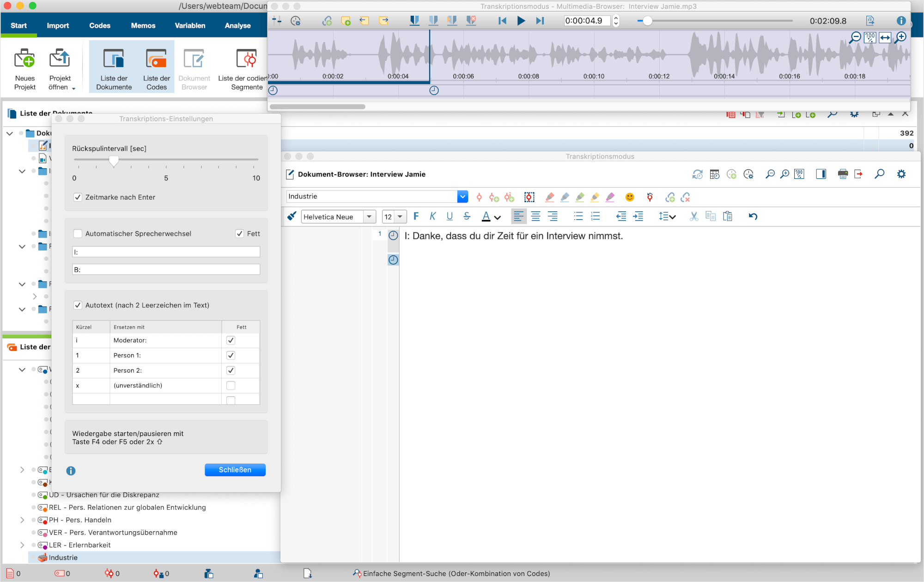Click the I: speaker input field
The width and height of the screenshot is (924, 582).
pyautogui.click(x=166, y=252)
